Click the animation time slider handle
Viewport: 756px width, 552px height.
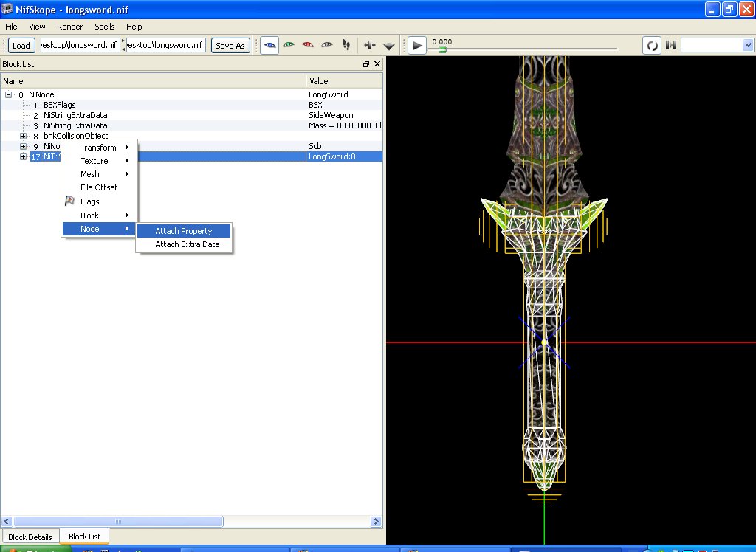tap(442, 50)
